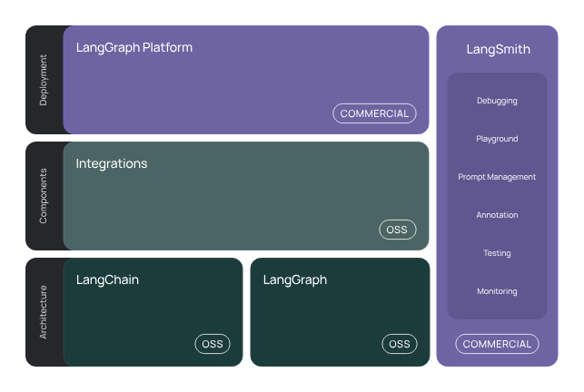Select the vertical Components label

click(44, 196)
